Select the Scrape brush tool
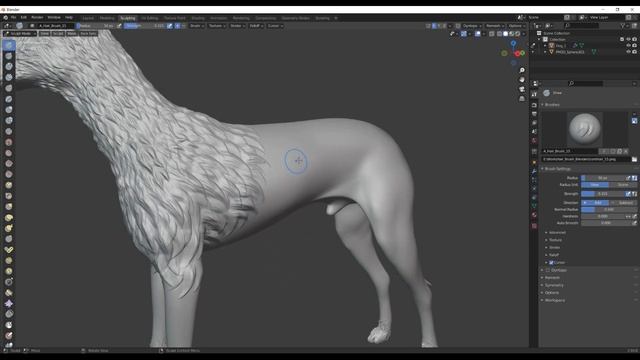Image resolution: width=640 pixels, height=360 pixels. [x=9, y=174]
